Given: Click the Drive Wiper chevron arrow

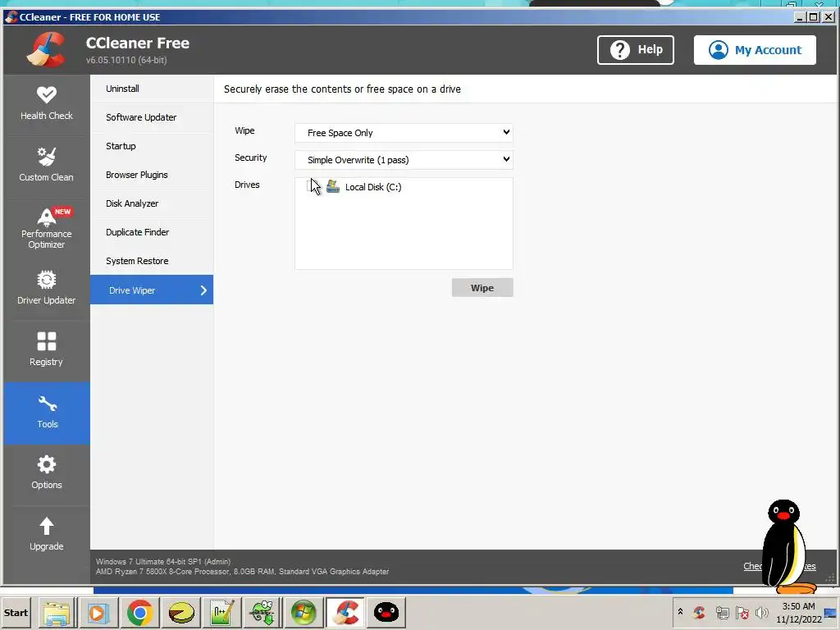Looking at the screenshot, I should point(203,290).
